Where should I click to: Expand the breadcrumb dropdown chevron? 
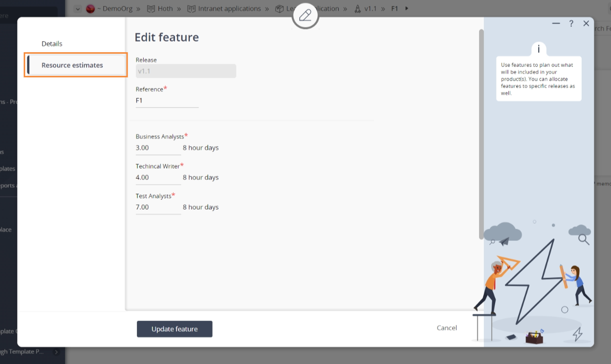click(77, 8)
